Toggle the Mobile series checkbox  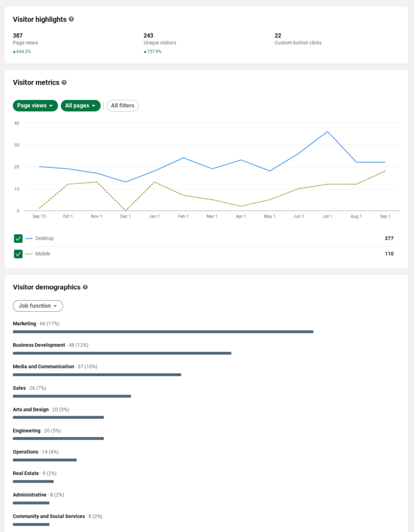click(x=18, y=254)
